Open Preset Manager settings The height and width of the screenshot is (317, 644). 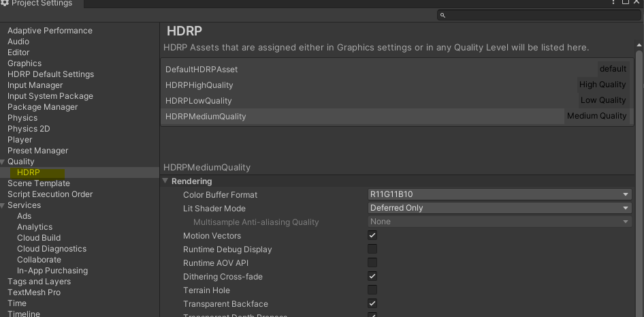tap(38, 151)
